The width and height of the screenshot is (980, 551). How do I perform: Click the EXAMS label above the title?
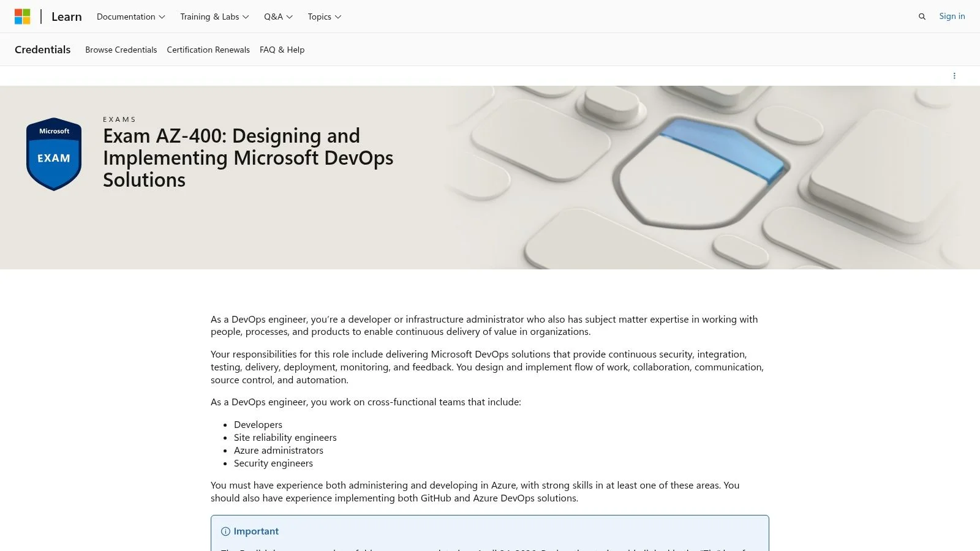119,119
